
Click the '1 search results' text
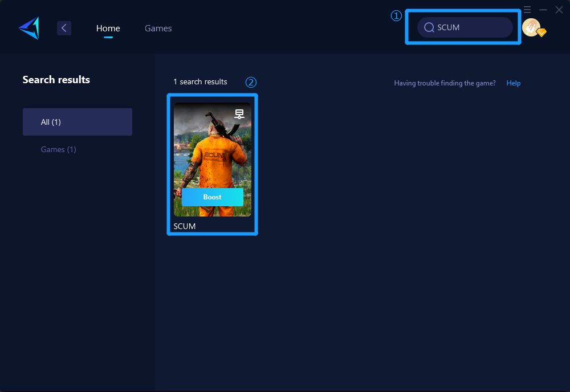tap(200, 81)
